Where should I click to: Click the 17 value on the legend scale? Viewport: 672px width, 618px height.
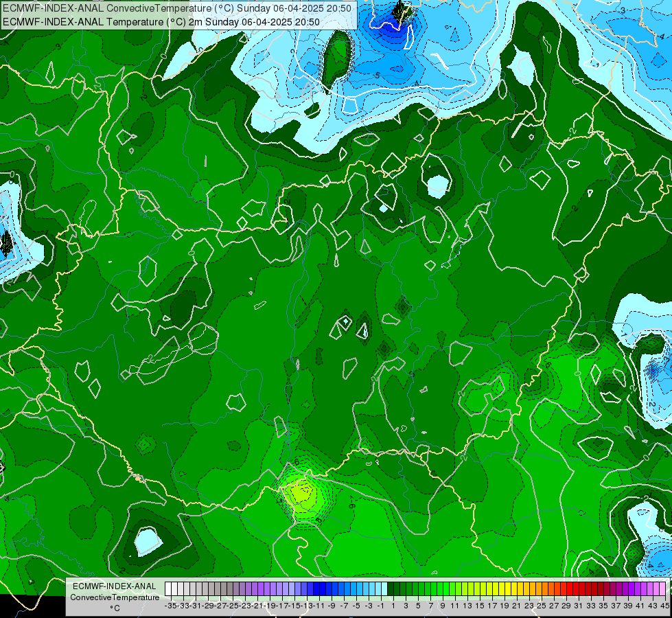[492, 606]
